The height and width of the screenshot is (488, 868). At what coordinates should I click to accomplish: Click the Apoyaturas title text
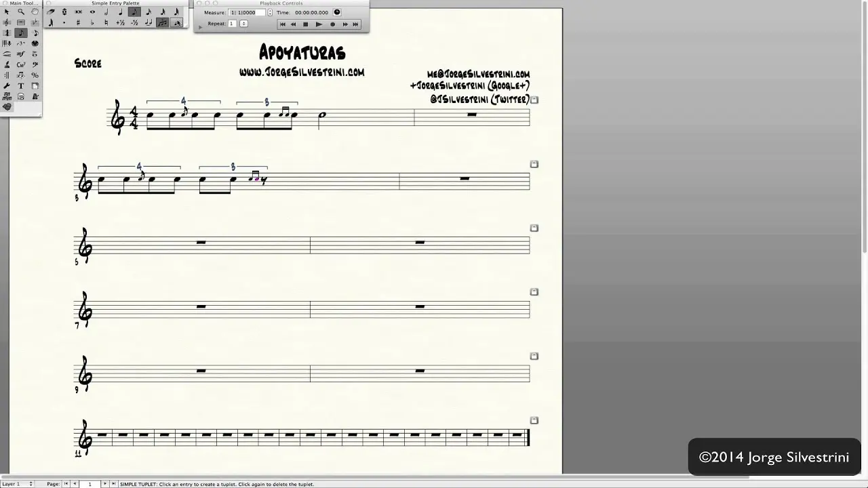click(x=302, y=52)
